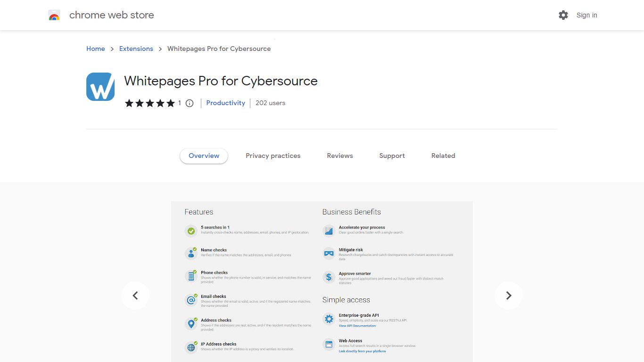Click the 'Phone checks' feature title

(x=215, y=273)
